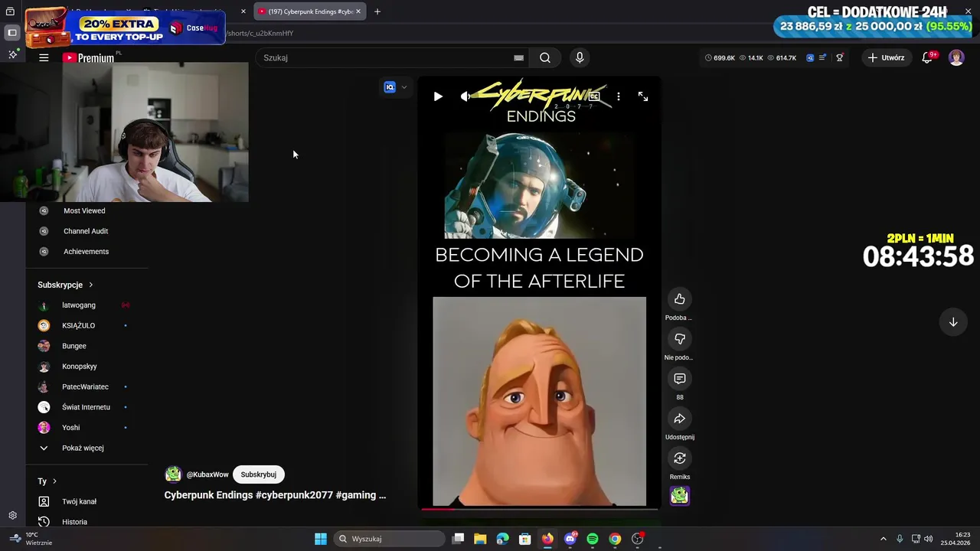980x551 pixels.
Task: Open the comments with 88 count
Action: click(x=679, y=379)
